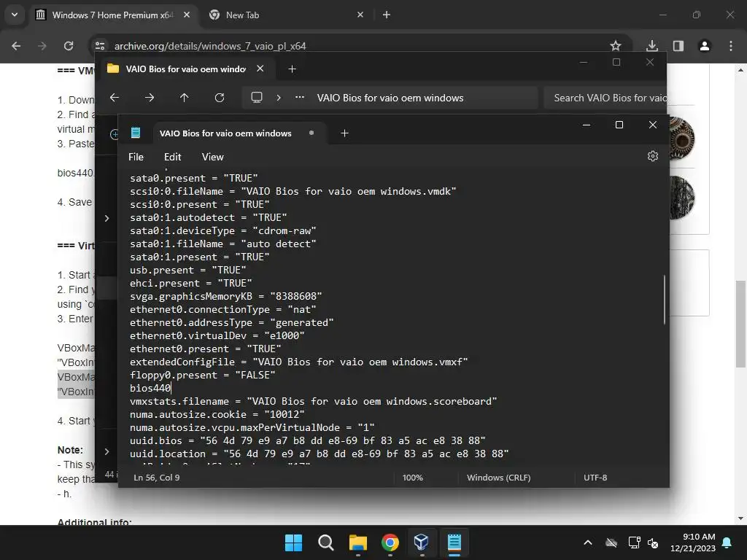Open the Windows Start button
Image resolution: width=747 pixels, height=560 pixels.
click(293, 542)
